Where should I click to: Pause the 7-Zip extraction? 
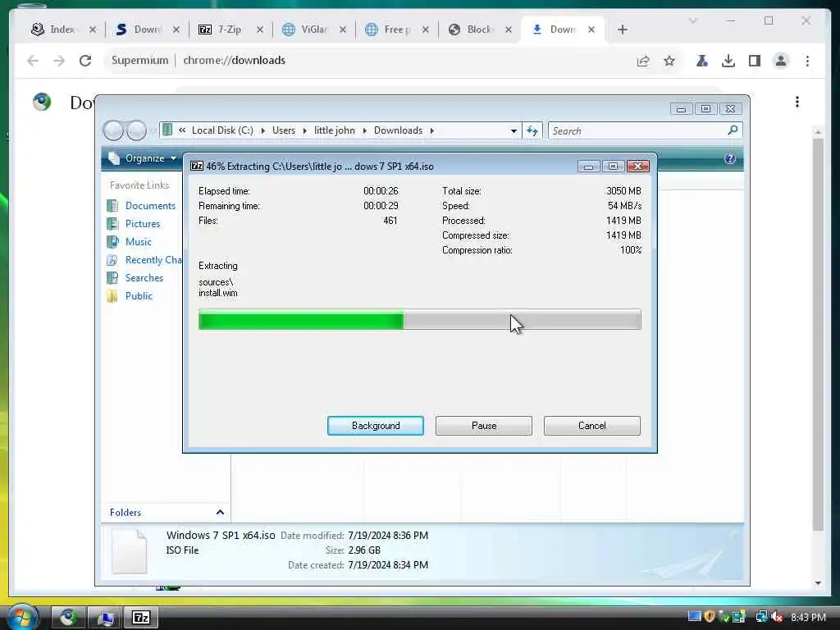pos(484,426)
